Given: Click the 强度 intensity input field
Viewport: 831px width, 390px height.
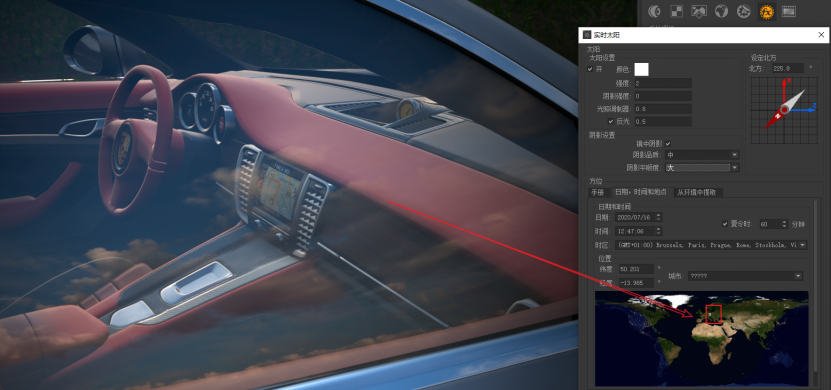Looking at the screenshot, I should [662, 83].
